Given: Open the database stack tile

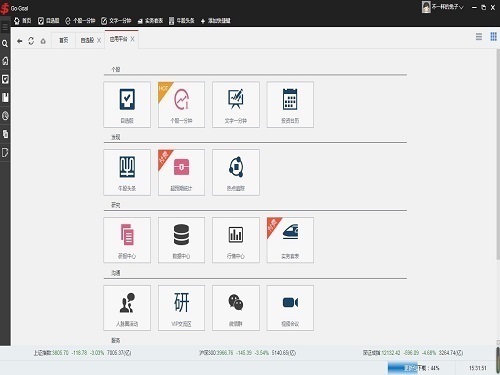Looking at the screenshot, I should pyautogui.click(x=181, y=240).
